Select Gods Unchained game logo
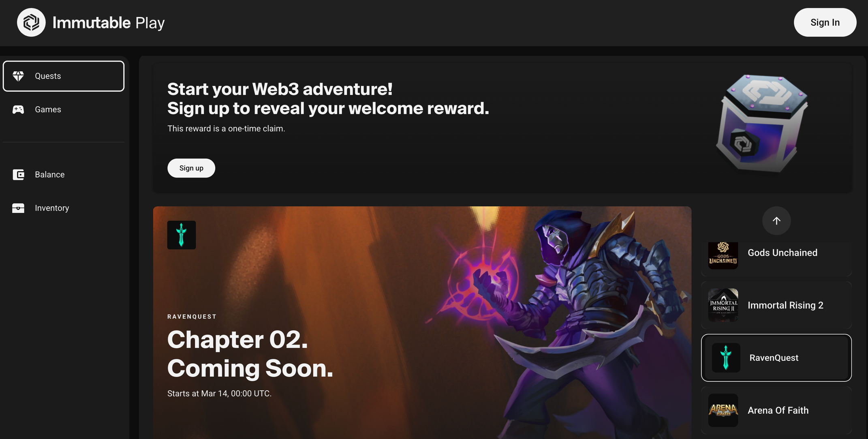868x439 pixels. [723, 255]
